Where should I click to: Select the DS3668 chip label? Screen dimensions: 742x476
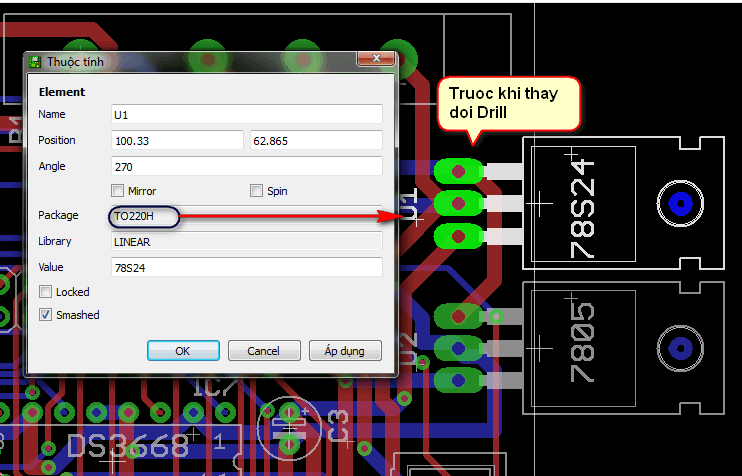pos(128,446)
